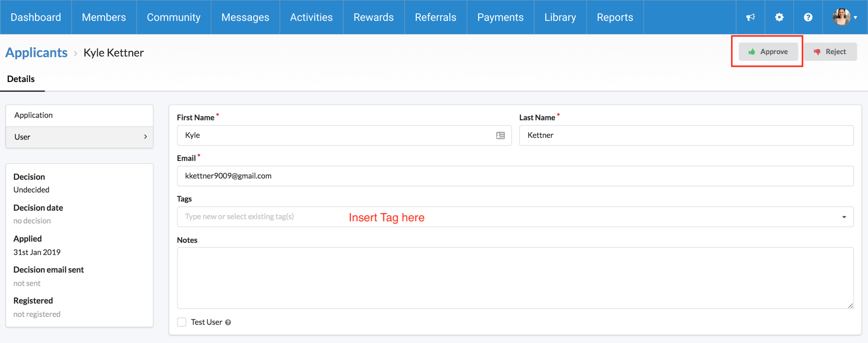
Task: Open the settings gear icon
Action: point(779,17)
